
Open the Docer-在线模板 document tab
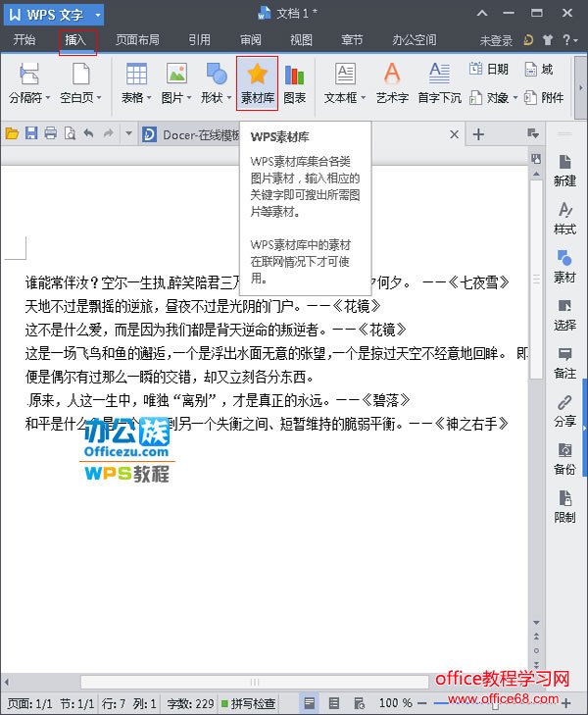click(x=191, y=134)
